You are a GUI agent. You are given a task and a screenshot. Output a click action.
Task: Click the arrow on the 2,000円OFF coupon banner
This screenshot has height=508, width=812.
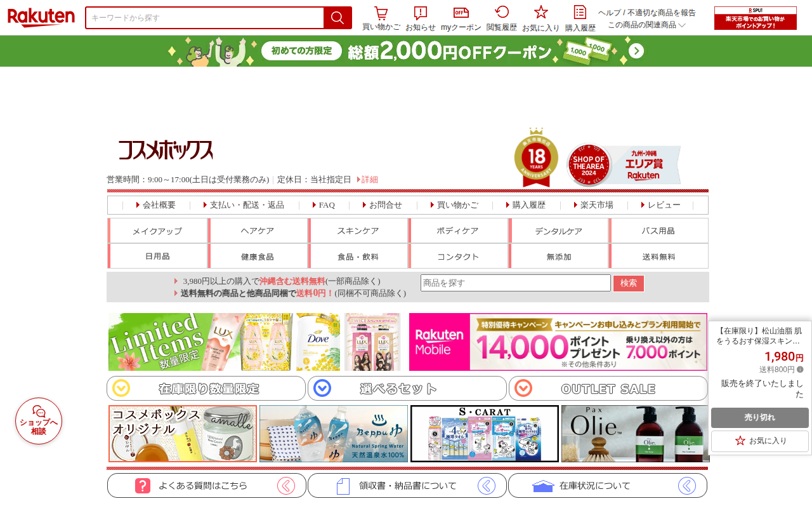636,51
